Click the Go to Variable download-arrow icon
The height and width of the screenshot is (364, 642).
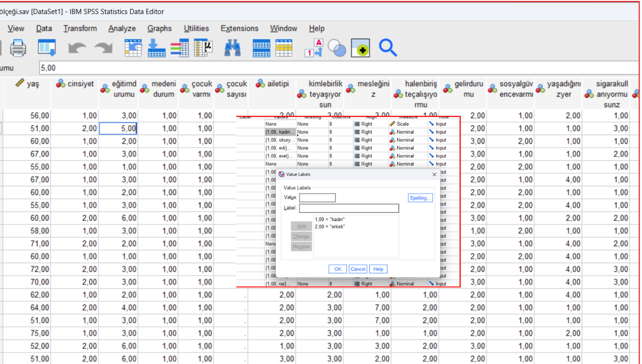[x=156, y=47]
